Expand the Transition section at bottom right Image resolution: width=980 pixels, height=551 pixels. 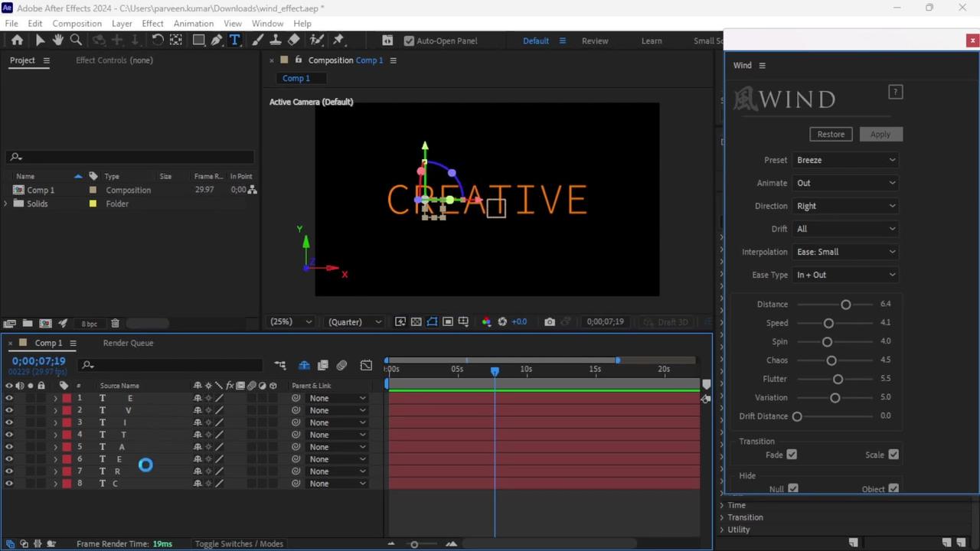coord(745,517)
